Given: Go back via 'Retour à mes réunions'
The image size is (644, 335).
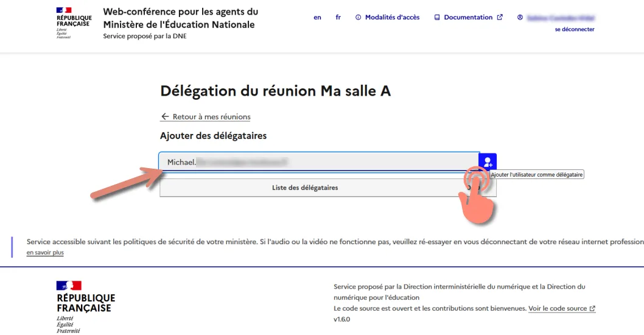Looking at the screenshot, I should tap(205, 117).
